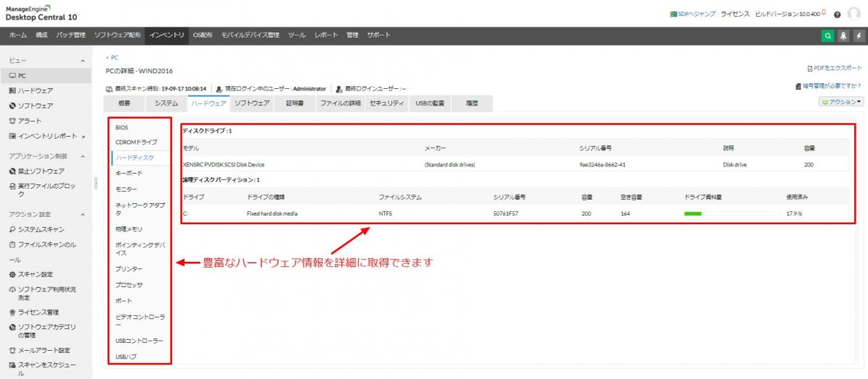Switch to the セキュリティ tab
Viewport: 868px width, 379px height.
tap(387, 103)
